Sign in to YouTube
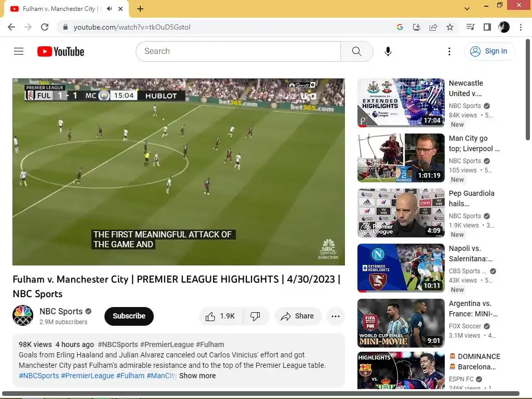The height and width of the screenshot is (399, 532). (489, 51)
